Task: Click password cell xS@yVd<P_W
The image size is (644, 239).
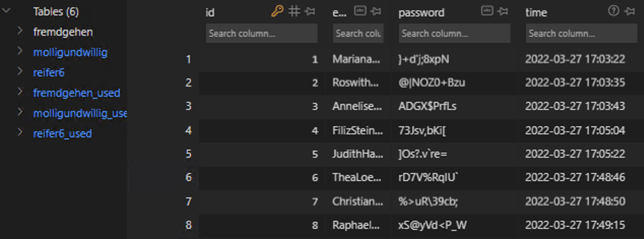Action: coord(455,225)
